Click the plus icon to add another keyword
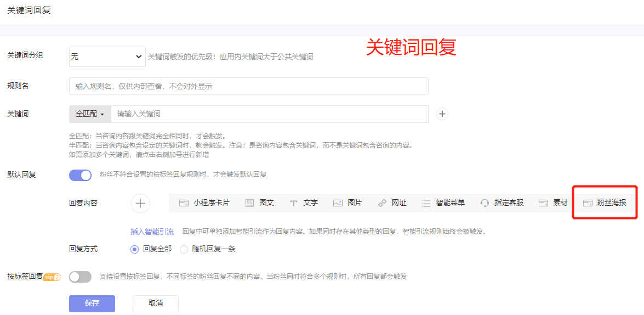The width and height of the screenshot is (644, 315). point(442,114)
